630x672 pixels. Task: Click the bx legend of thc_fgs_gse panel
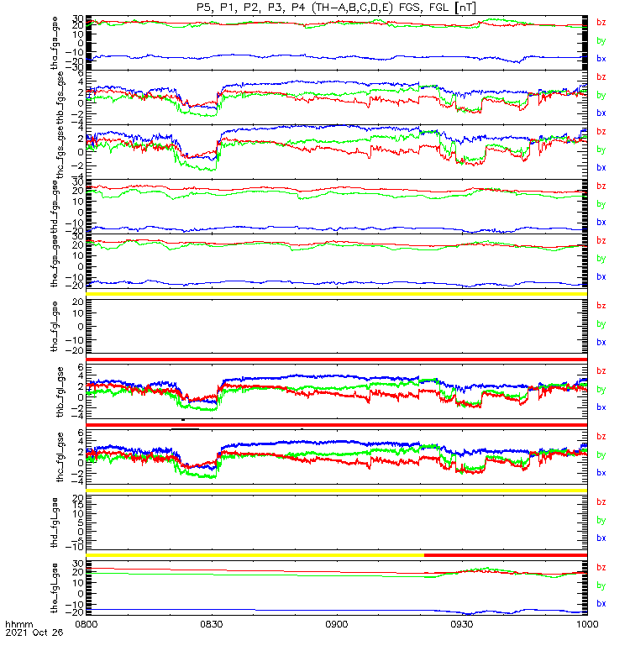pos(601,167)
